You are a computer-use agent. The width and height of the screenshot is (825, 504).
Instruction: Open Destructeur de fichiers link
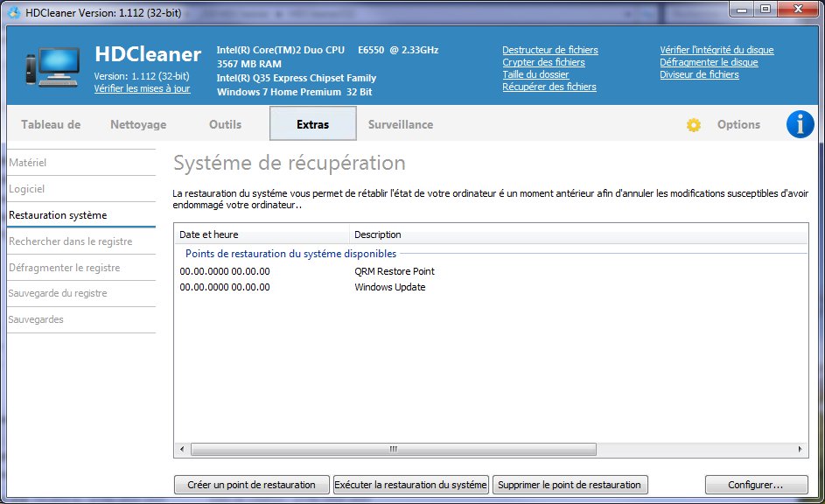[549, 50]
